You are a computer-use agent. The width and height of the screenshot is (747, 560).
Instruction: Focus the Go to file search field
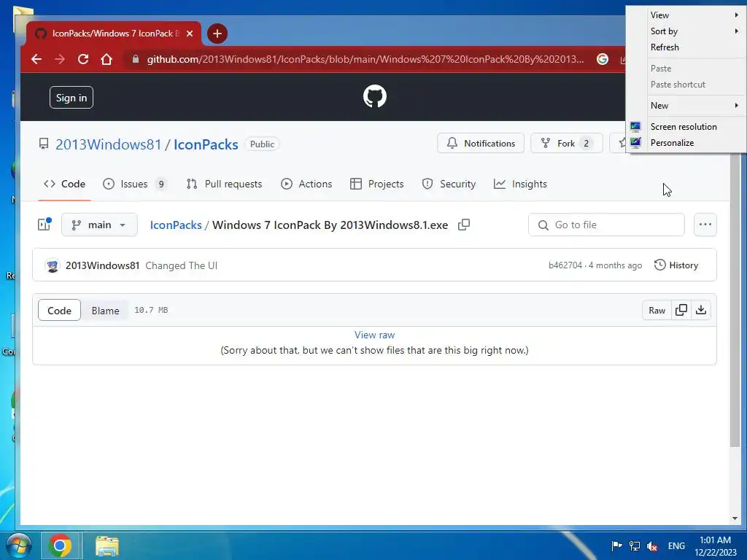pos(606,225)
